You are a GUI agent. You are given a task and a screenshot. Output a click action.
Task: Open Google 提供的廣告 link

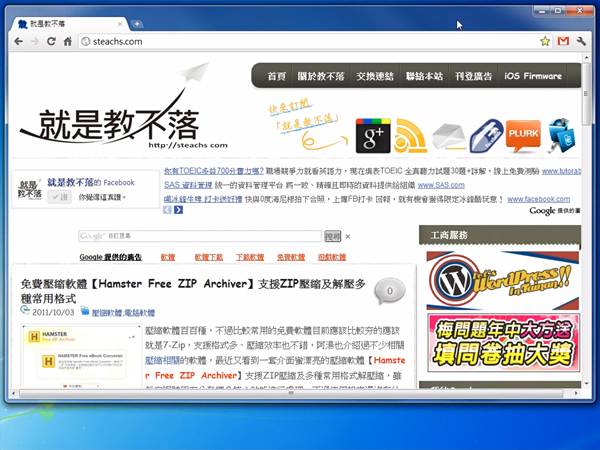pyautogui.click(x=111, y=257)
